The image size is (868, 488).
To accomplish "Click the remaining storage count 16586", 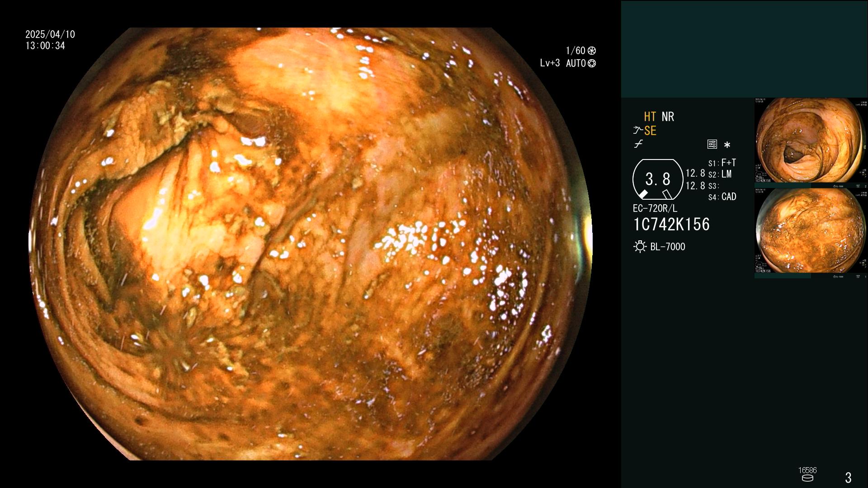I will click(807, 470).
